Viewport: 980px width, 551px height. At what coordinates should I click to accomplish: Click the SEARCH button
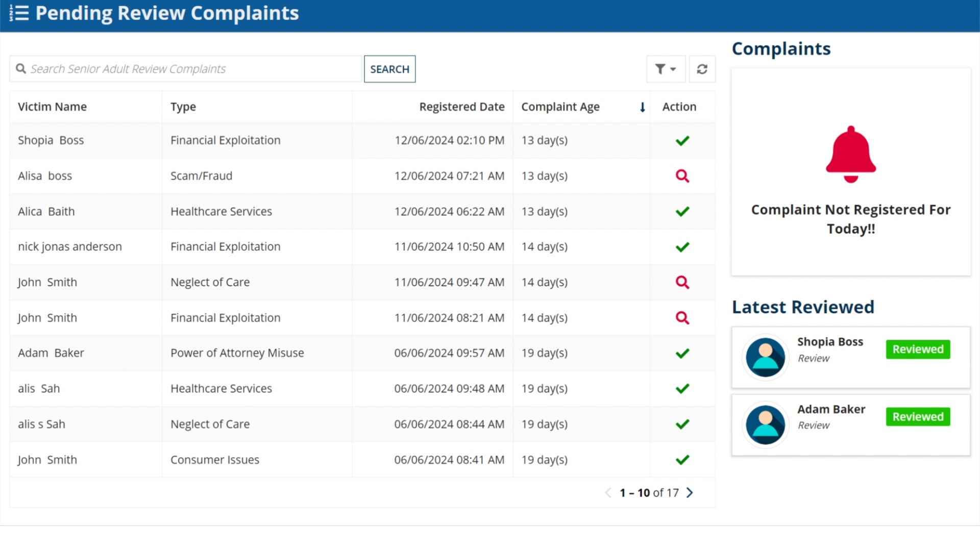coord(389,69)
